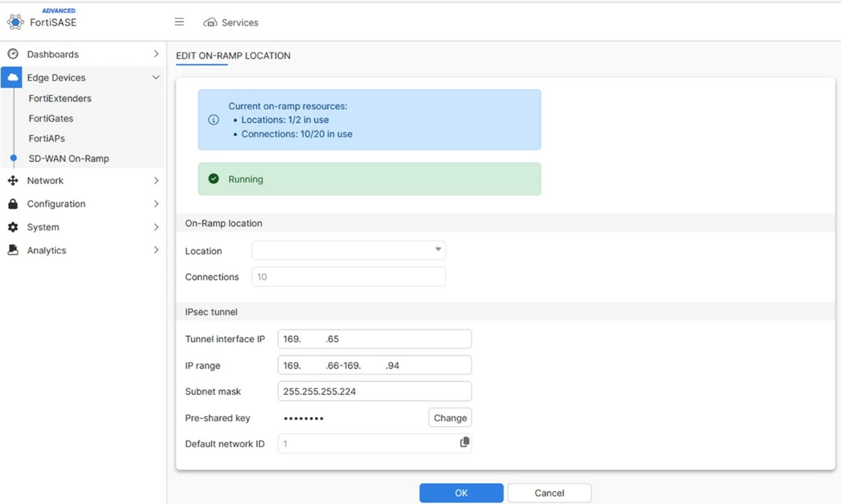Click the 'Locations: 1/2 in use' text

[x=285, y=120]
